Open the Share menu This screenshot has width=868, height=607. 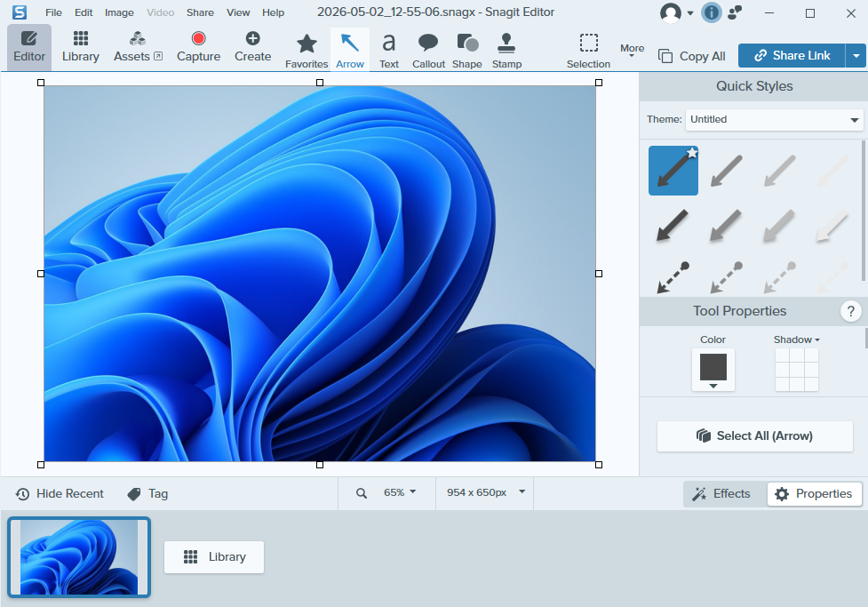pyautogui.click(x=200, y=12)
